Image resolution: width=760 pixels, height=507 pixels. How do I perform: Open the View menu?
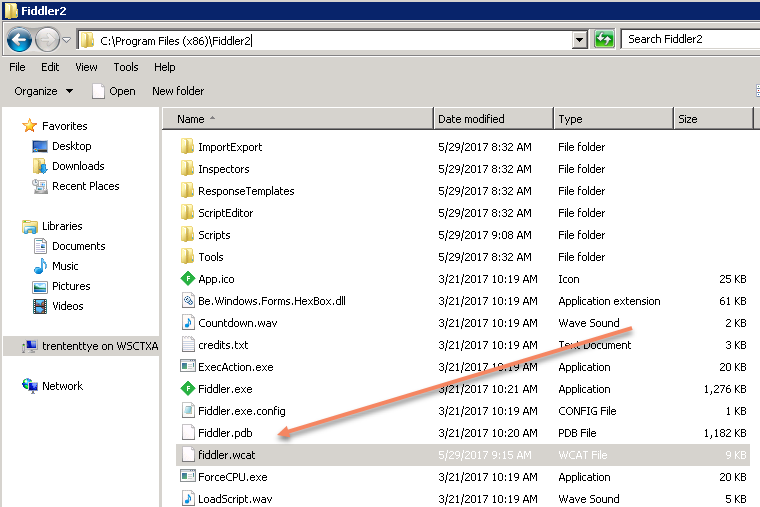pos(86,67)
